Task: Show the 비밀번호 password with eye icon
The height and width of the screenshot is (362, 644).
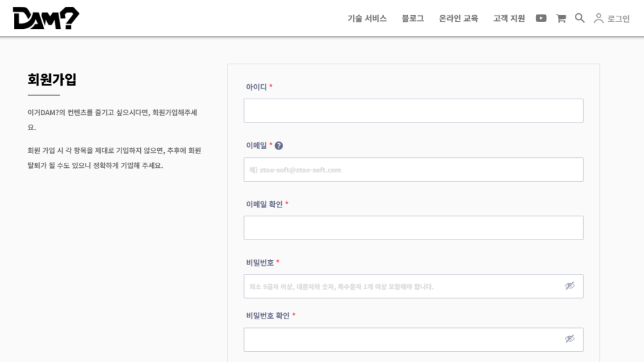Action: pos(570,286)
